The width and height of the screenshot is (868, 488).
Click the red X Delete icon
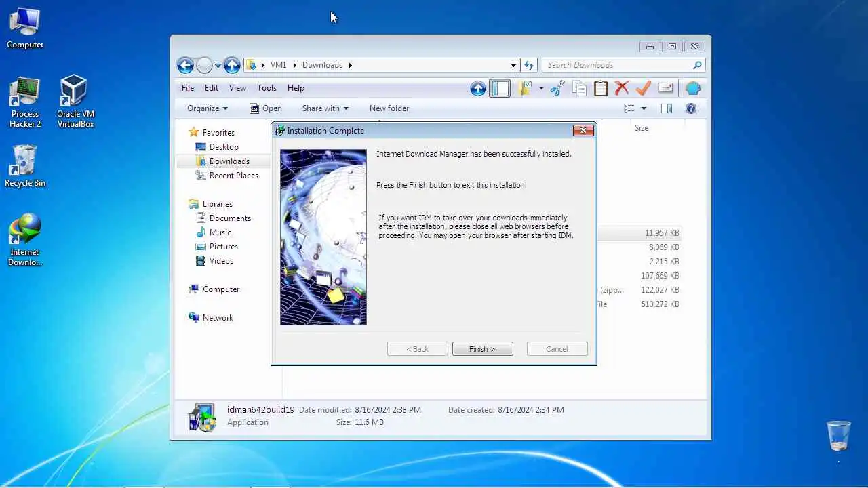(x=622, y=88)
